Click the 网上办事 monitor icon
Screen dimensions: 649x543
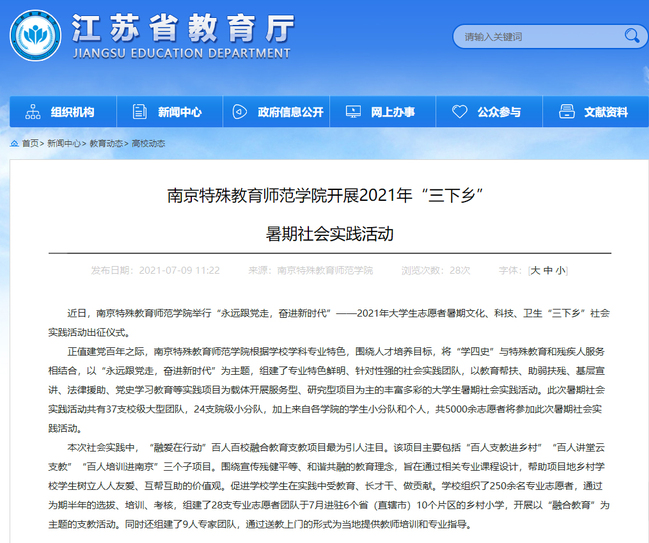353,112
